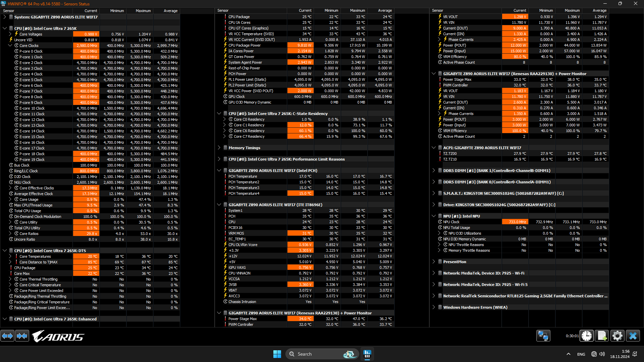Close sensors with blue X icon
The width and height of the screenshot is (644, 362).
[x=633, y=336]
